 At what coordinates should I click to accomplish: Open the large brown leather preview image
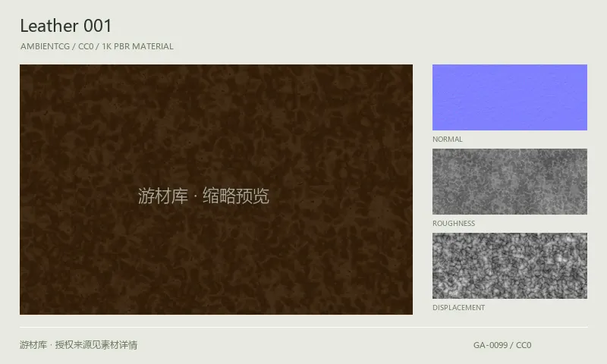point(216,190)
